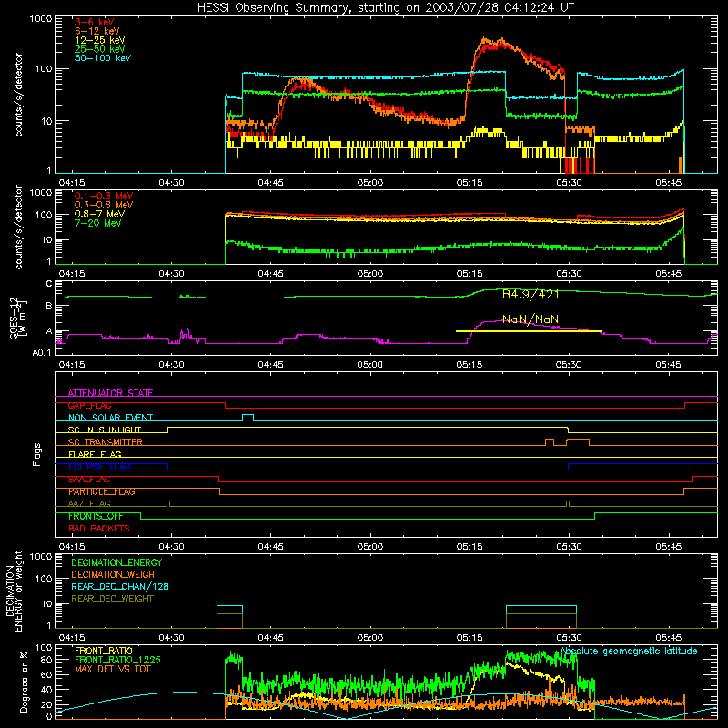Click the 0.8-7 MeV legend entry
Screen dimensions: 728x728
[x=99, y=214]
